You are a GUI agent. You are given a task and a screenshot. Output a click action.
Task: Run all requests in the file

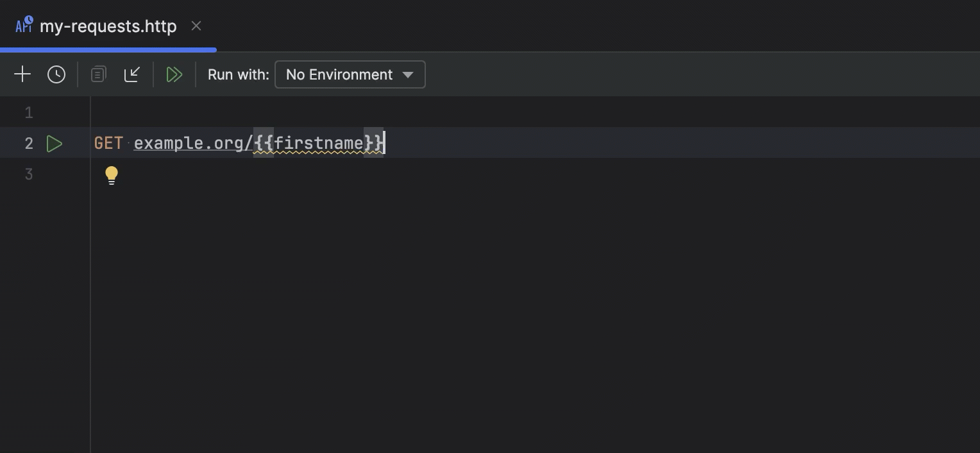click(x=174, y=74)
